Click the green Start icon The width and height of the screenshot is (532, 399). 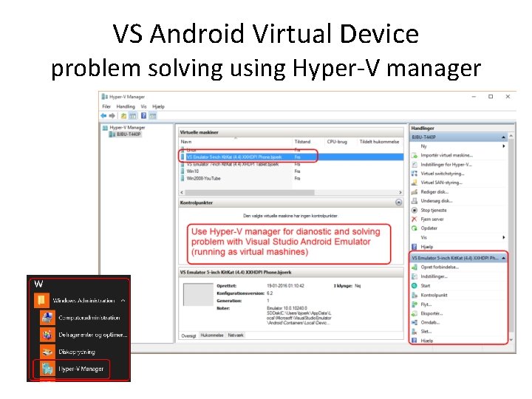coord(415,286)
